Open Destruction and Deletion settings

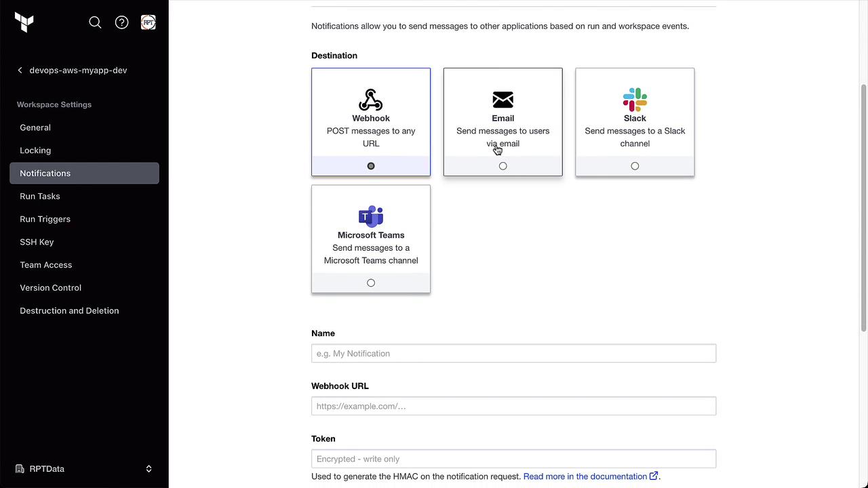pyautogui.click(x=69, y=310)
